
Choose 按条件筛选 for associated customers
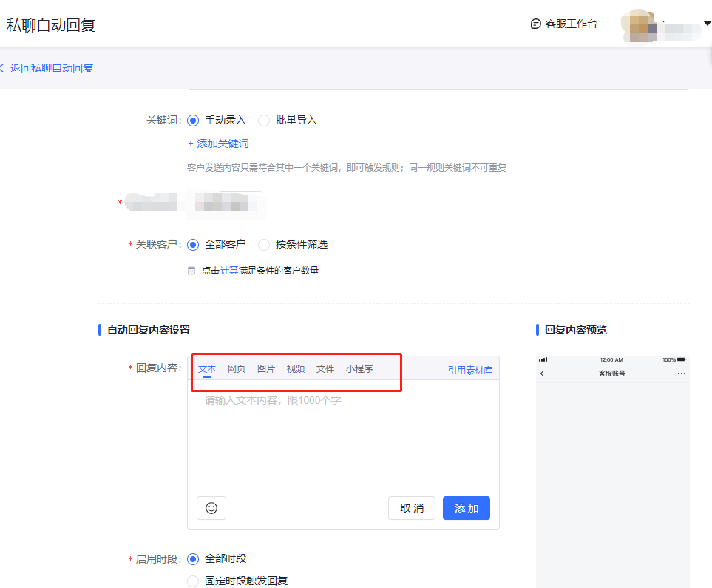pyautogui.click(x=264, y=244)
